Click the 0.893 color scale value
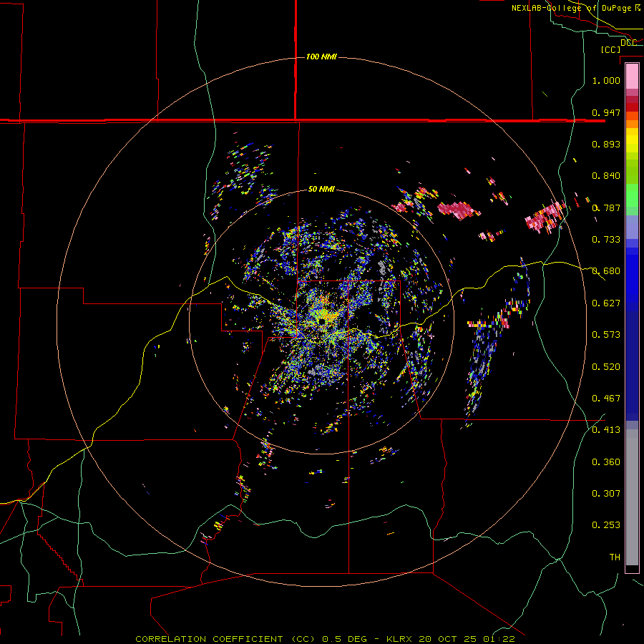 (x=606, y=144)
